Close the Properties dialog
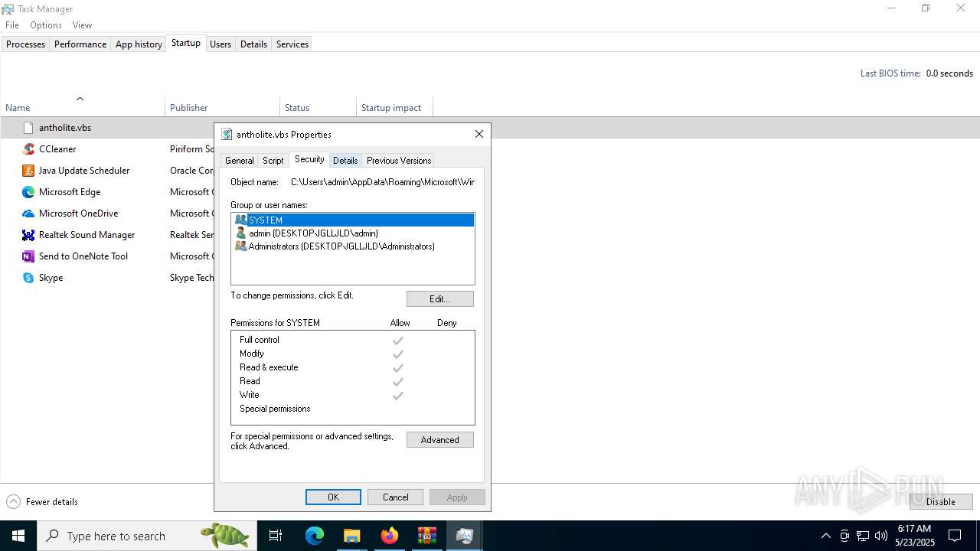This screenshot has height=551, width=980. click(x=479, y=134)
